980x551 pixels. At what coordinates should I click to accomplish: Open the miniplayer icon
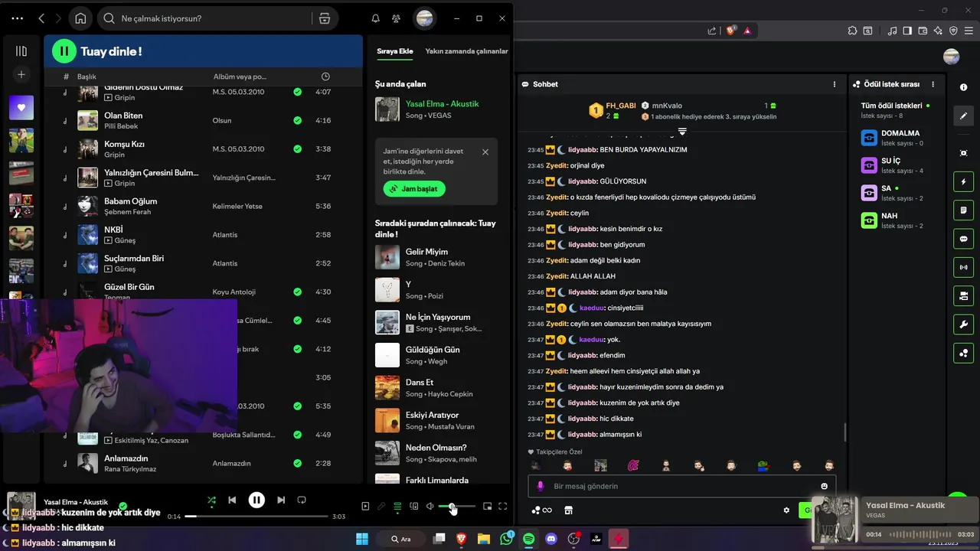pos(487,506)
